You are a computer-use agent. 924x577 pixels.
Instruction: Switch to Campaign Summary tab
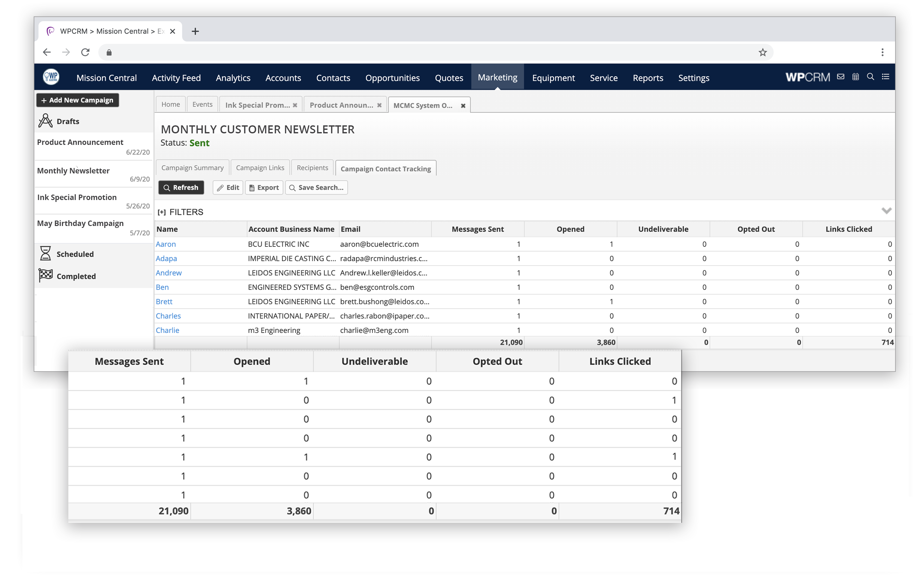pyautogui.click(x=192, y=168)
